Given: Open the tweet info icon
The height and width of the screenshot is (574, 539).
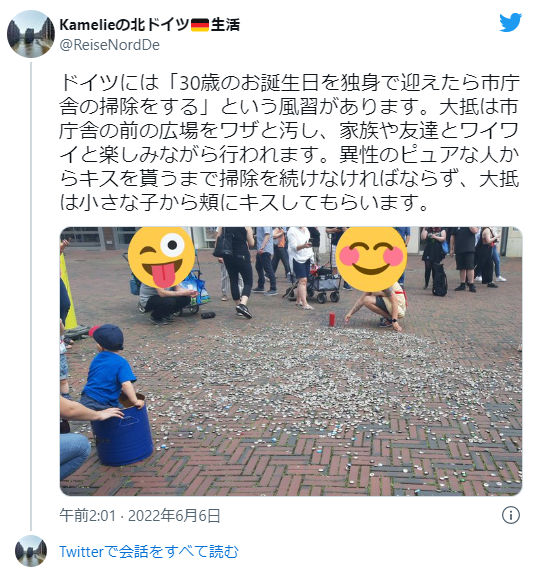Looking at the screenshot, I should [510, 515].
